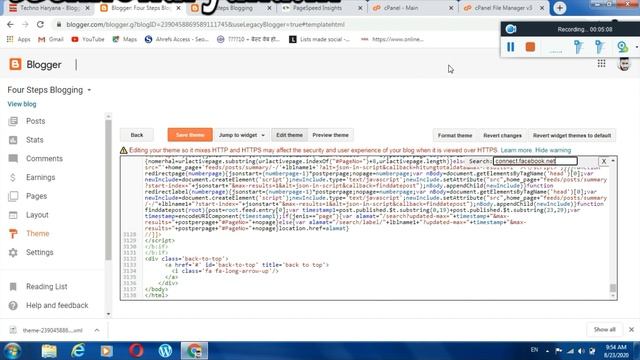Image resolution: width=640 pixels, height=360 pixels.
Task: Close the code editor search box
Action: [x=604, y=161]
